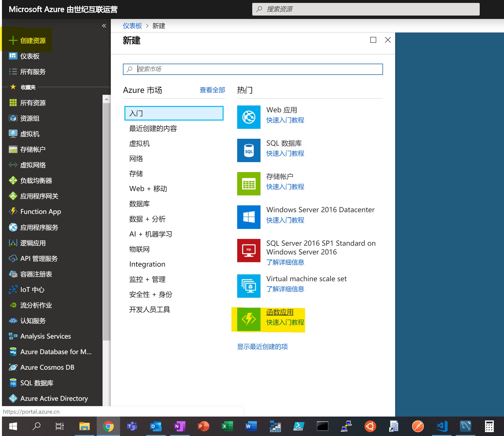Select the 数据库 marketplace category
This screenshot has height=436, width=504.
pos(139,204)
